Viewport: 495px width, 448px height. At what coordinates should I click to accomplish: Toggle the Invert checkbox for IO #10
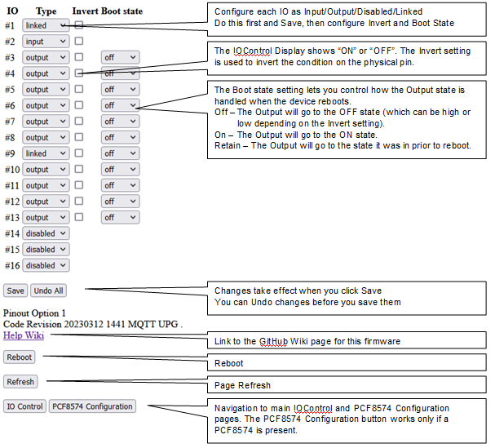(79, 169)
